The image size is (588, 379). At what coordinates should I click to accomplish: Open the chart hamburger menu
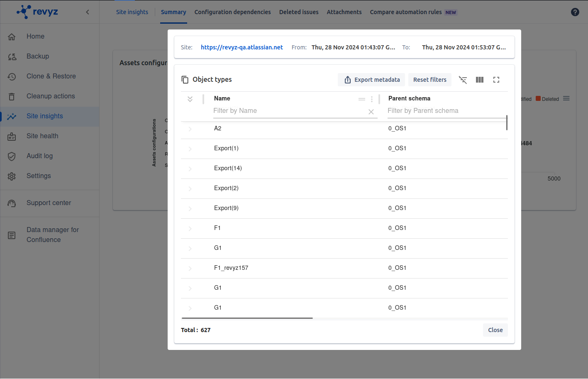566,99
